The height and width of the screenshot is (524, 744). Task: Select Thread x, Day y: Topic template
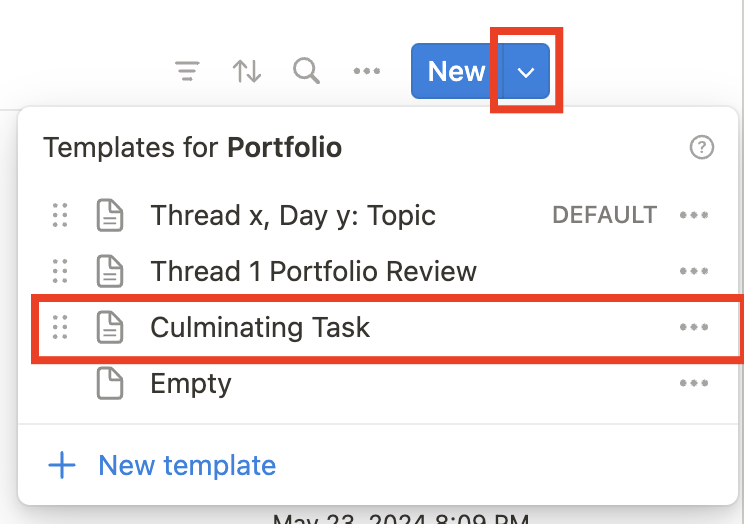pos(292,215)
